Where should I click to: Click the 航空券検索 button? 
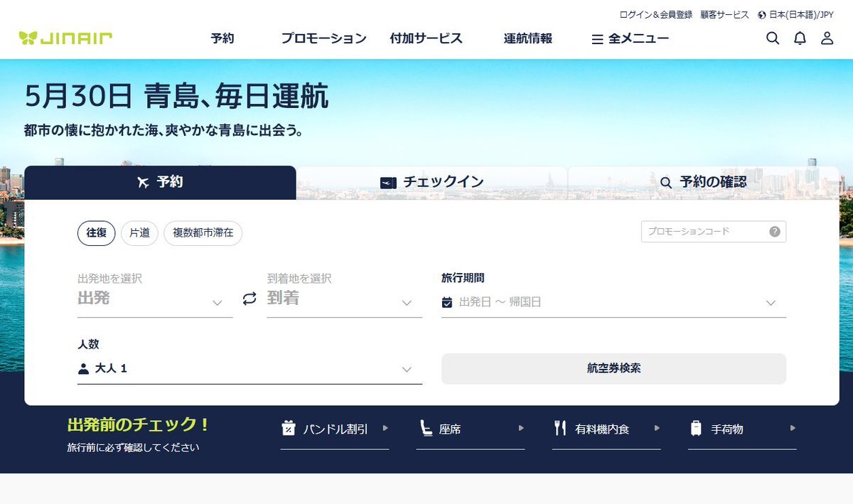[613, 368]
